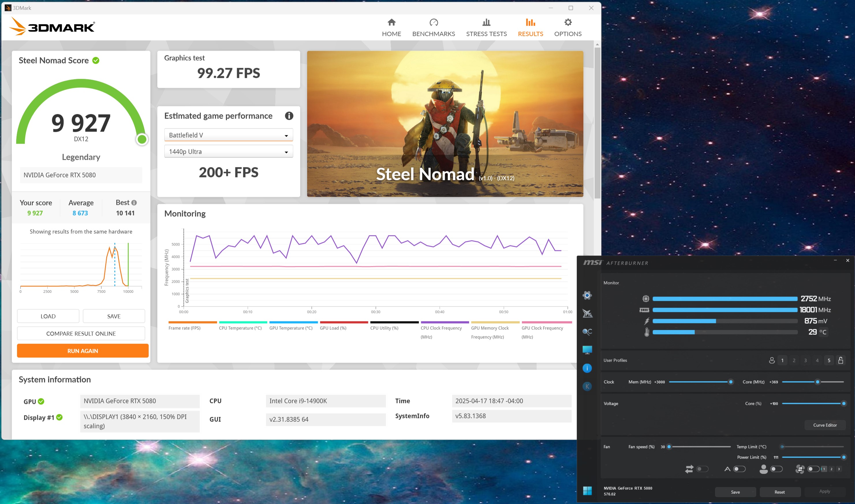Click the 3DMark vertical scrollbar

pyautogui.click(x=597, y=123)
